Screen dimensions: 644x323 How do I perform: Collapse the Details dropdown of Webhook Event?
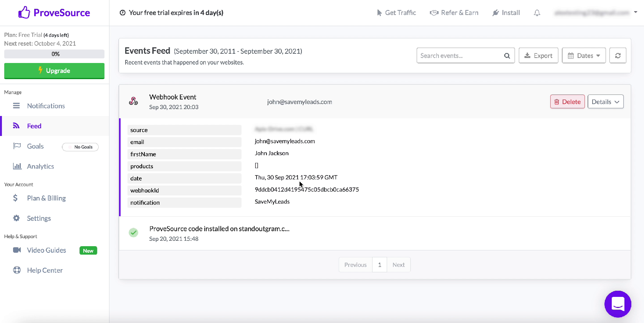click(x=605, y=101)
